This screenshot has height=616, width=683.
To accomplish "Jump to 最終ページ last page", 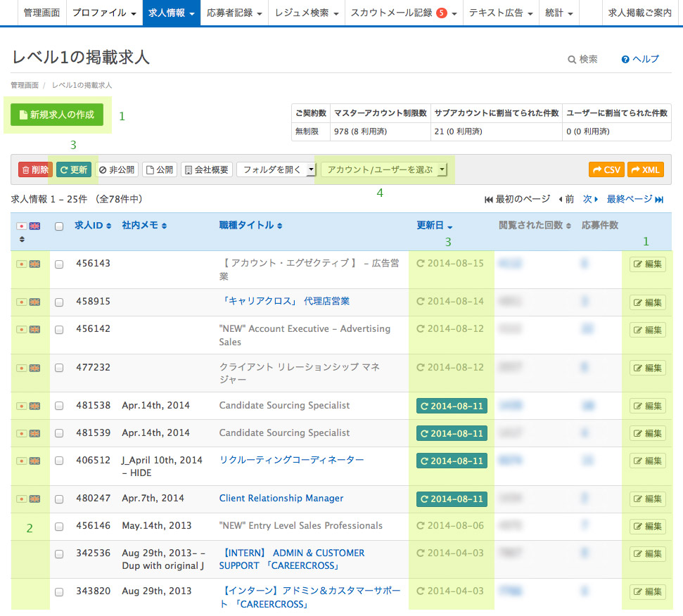I will click(x=635, y=199).
